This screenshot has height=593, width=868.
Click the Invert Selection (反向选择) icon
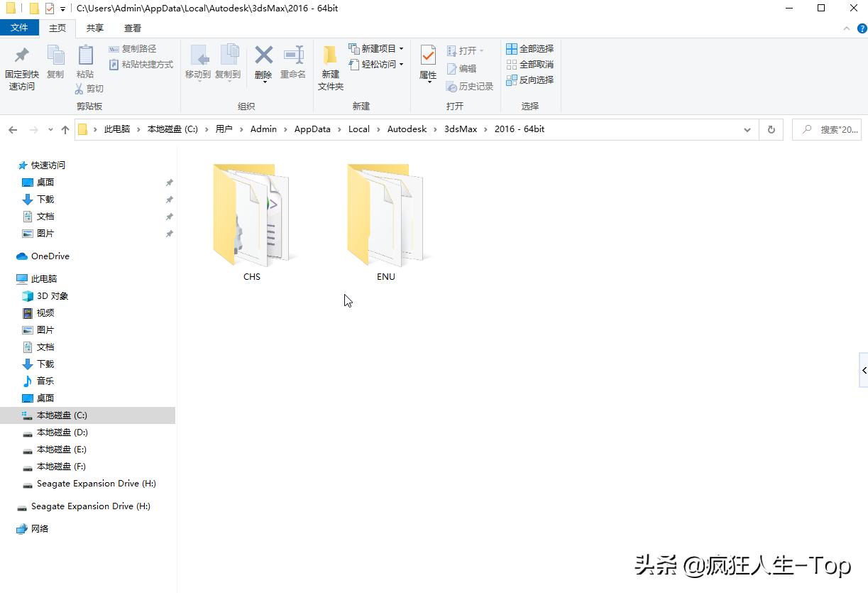pos(530,79)
